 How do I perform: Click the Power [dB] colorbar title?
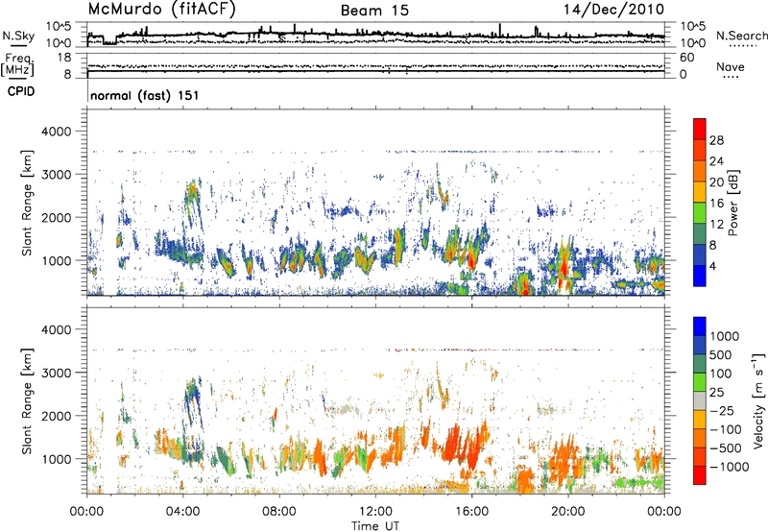pos(732,203)
